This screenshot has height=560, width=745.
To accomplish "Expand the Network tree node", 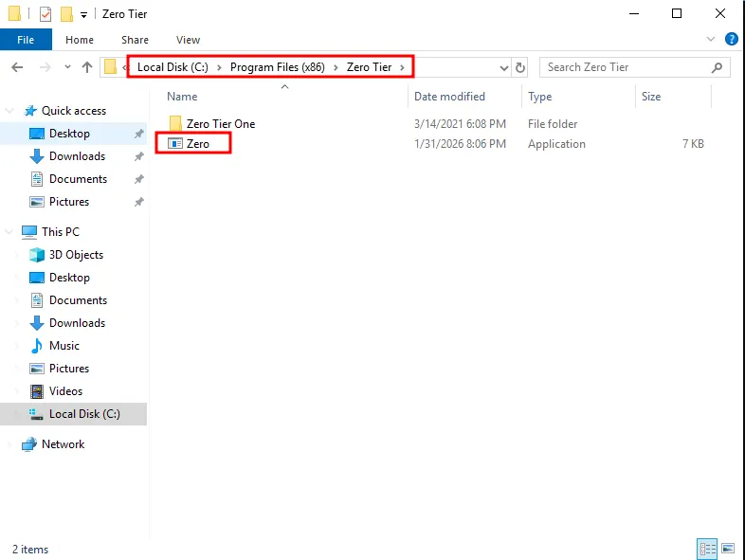I will [10, 444].
